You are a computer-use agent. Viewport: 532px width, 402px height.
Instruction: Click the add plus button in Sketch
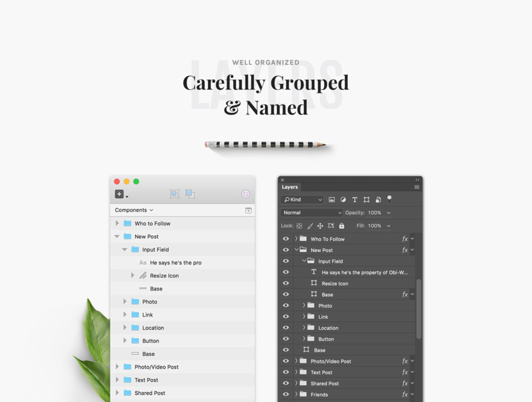(x=119, y=194)
